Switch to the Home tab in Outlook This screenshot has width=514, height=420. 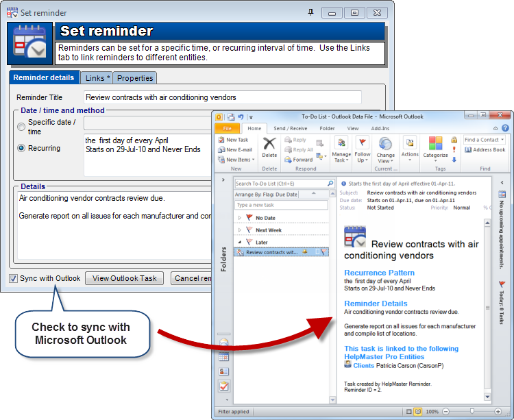254,128
